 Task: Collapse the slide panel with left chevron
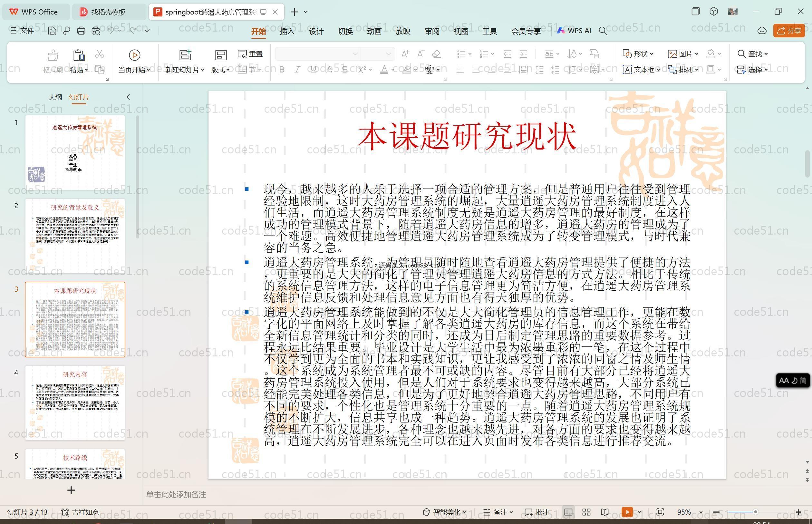coord(128,97)
